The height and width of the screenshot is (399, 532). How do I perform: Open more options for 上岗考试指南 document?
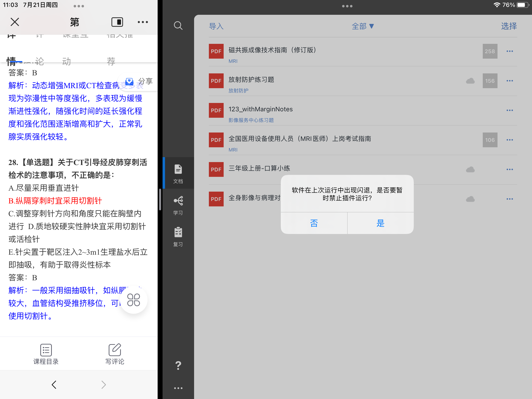(x=510, y=140)
